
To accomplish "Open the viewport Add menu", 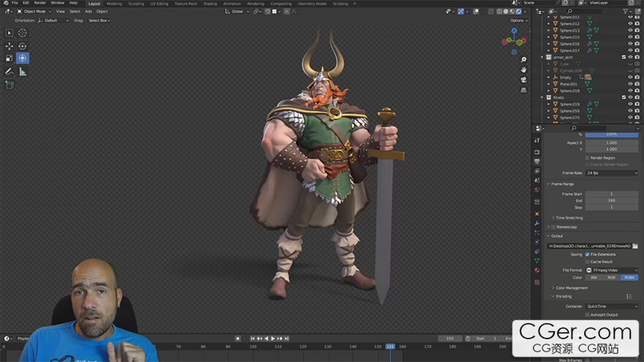I will [x=89, y=12].
